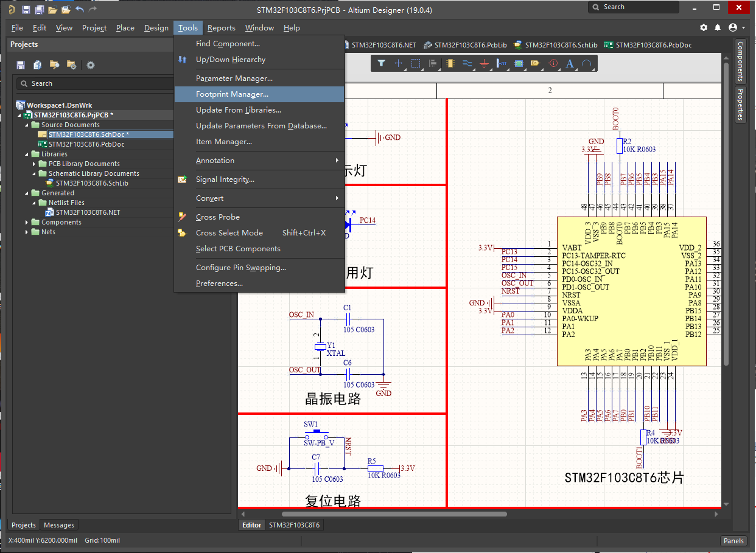The height and width of the screenshot is (553, 756).
Task: Open the Components side panel
Action: tap(741, 61)
